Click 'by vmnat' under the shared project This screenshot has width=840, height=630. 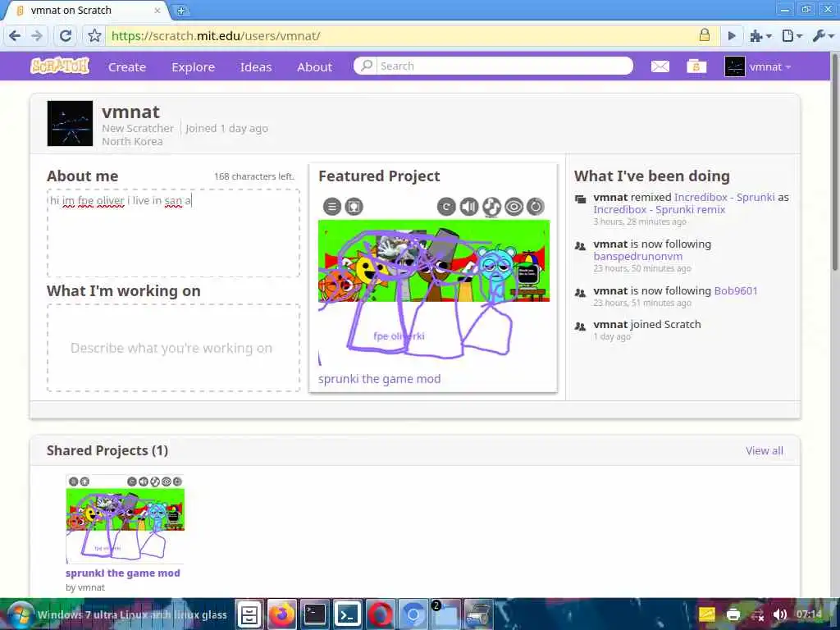coord(85,587)
